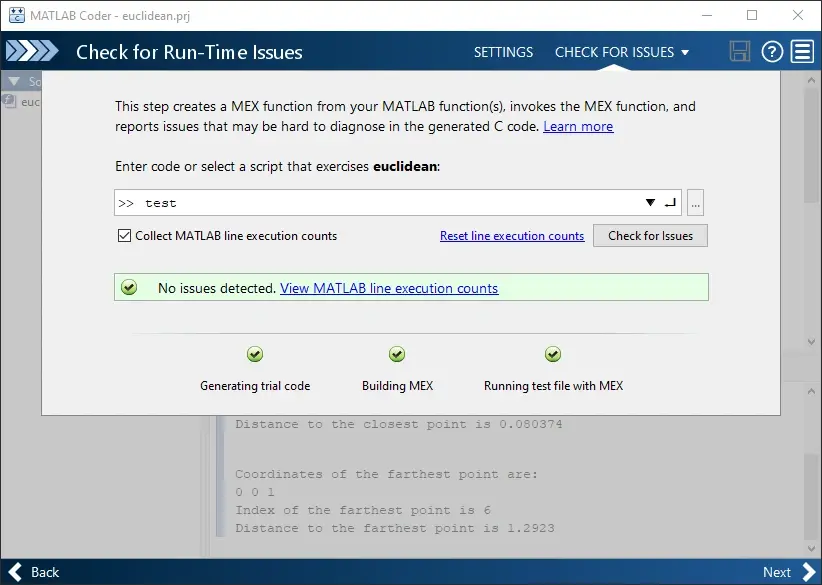The width and height of the screenshot is (822, 585).
Task: Click the run command return-arrow icon
Action: pyautogui.click(x=670, y=202)
